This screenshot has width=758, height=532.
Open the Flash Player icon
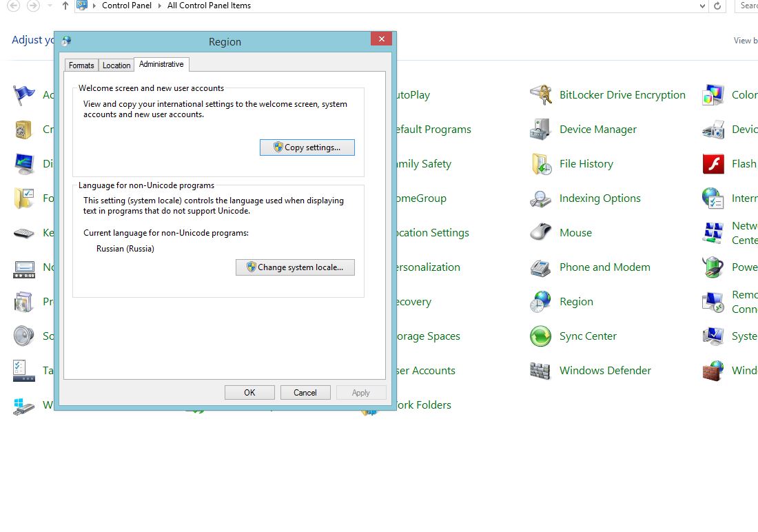click(x=713, y=164)
